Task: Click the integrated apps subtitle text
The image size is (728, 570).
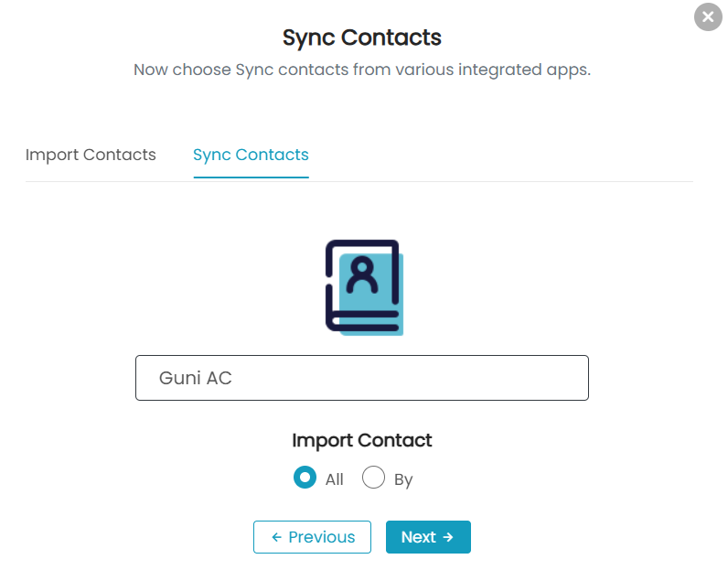Action: [362, 70]
